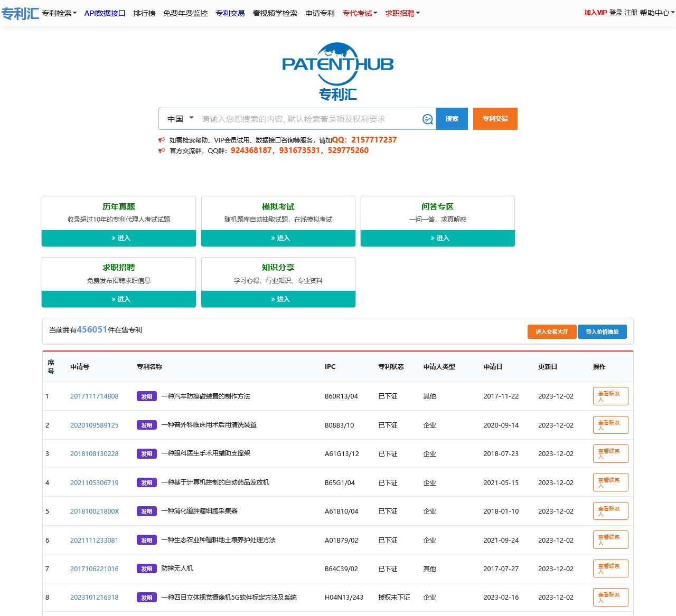The height and width of the screenshot is (616, 676).
Task: Click patent title 一种基于计算机控制的自动药品发放机
Action: point(215,482)
